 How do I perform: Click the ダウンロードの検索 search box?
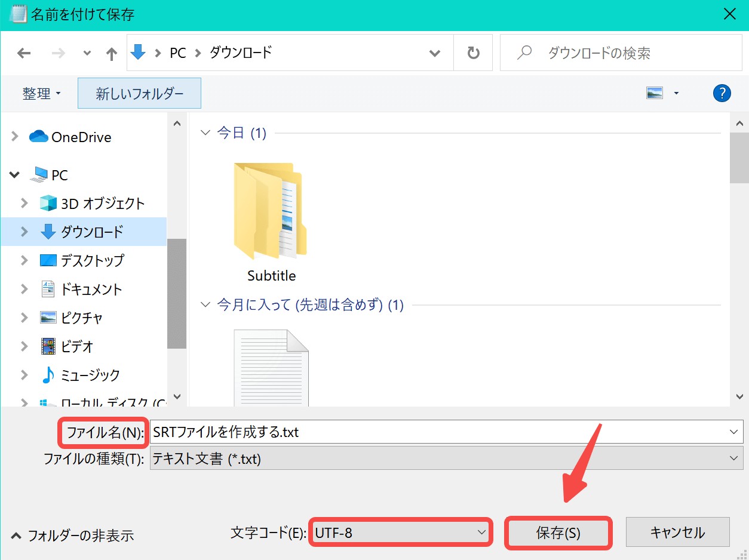(x=621, y=53)
